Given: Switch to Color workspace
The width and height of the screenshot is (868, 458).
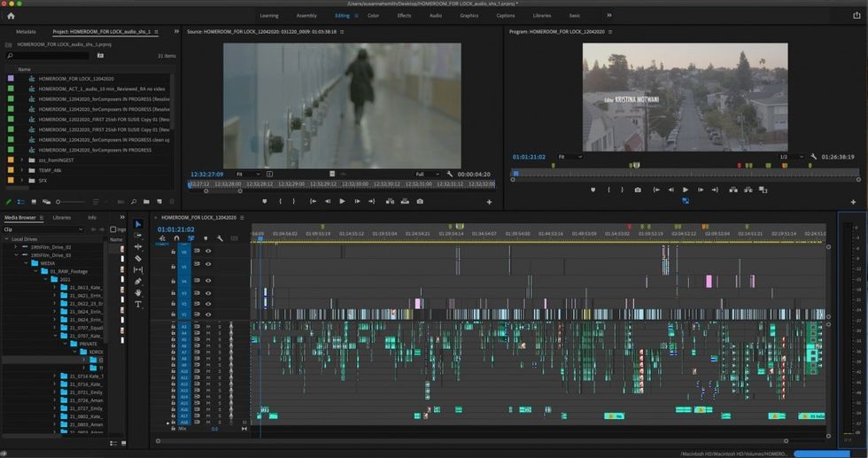Looking at the screenshot, I should tap(373, 16).
